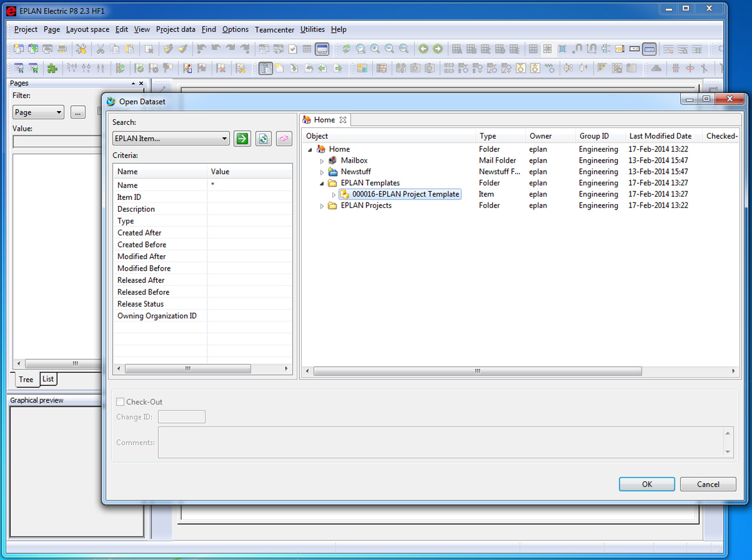Close the Home tab
This screenshot has height=560, width=752.
pos(343,120)
